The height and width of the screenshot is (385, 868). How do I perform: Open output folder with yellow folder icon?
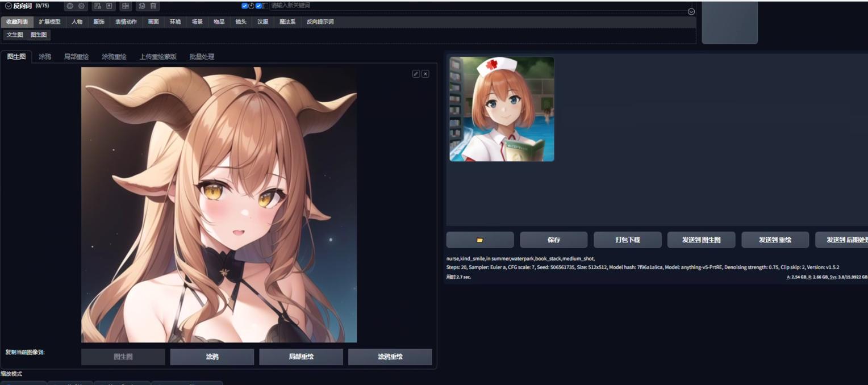tap(480, 240)
